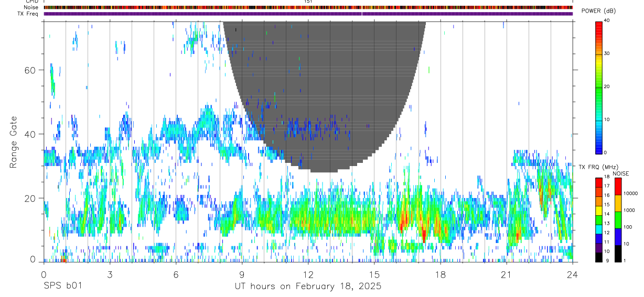This screenshot has height=297, width=644.
Task: Click the '21' hour tick on the UT axis
Action: pyautogui.click(x=507, y=274)
